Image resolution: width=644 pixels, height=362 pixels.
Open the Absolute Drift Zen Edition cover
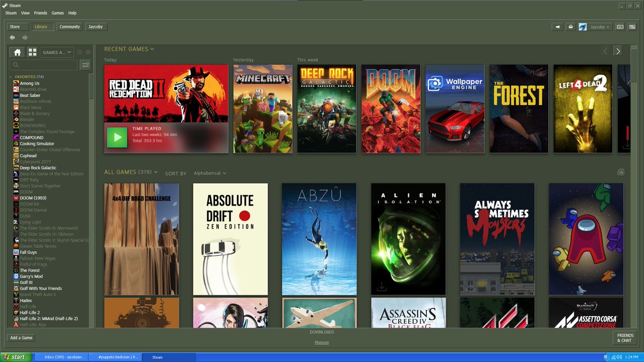tap(230, 239)
